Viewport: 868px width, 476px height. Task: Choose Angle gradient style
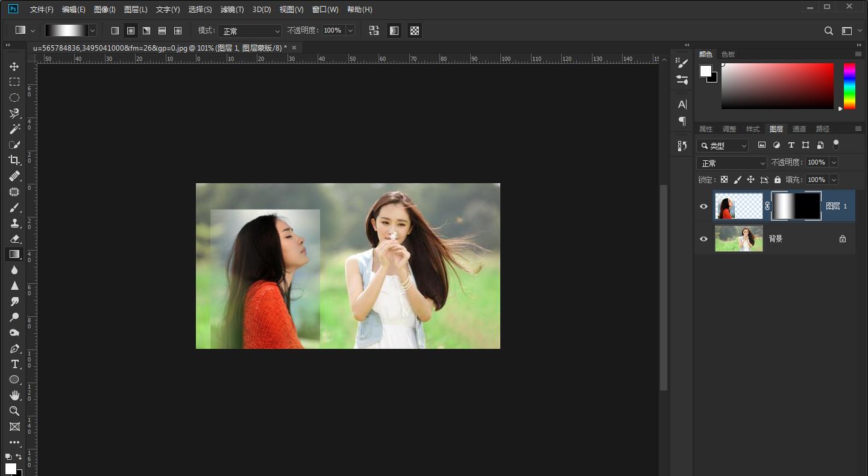click(x=146, y=31)
